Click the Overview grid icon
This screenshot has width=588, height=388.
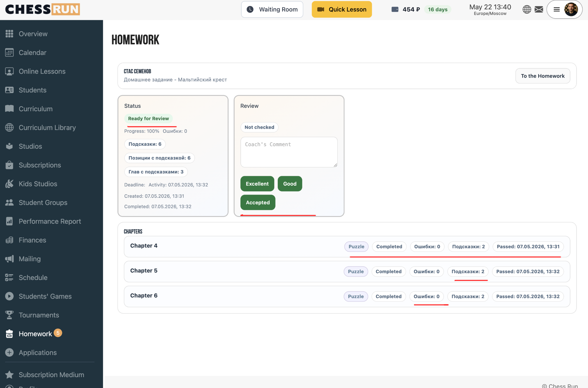(10, 34)
